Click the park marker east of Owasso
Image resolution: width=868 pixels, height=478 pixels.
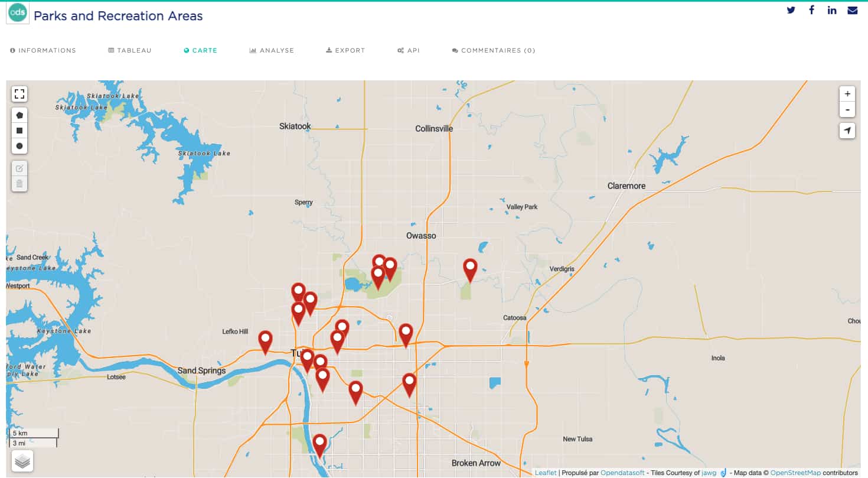click(470, 269)
